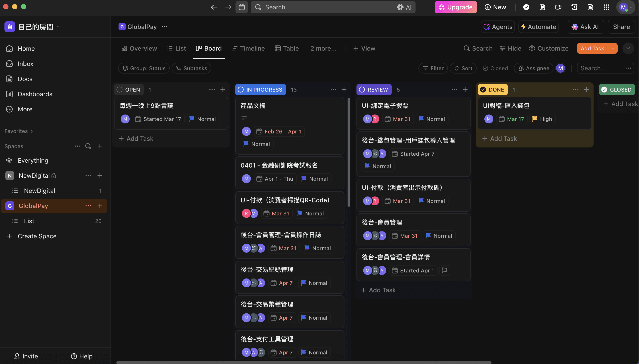
Task: Open the calendar icon beside search bar
Action: (242, 7)
